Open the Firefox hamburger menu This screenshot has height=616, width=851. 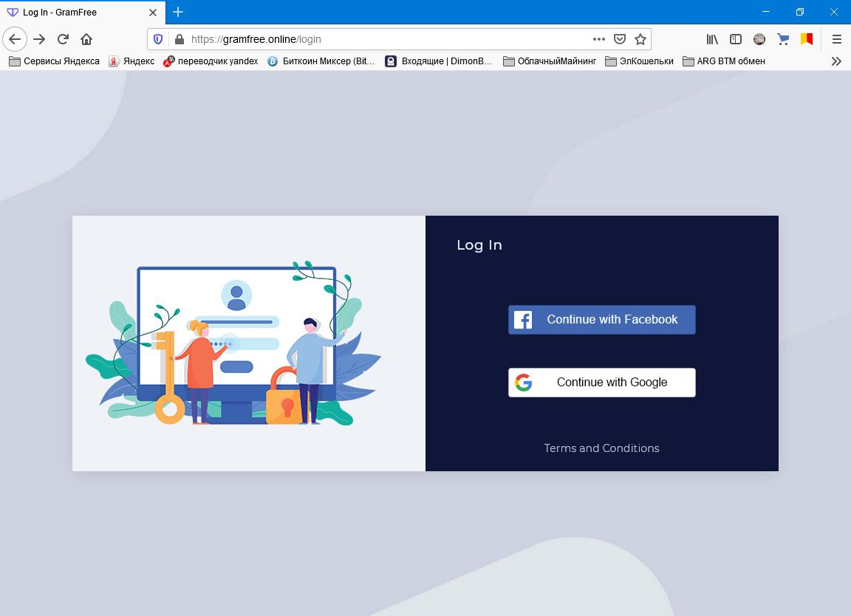(836, 39)
